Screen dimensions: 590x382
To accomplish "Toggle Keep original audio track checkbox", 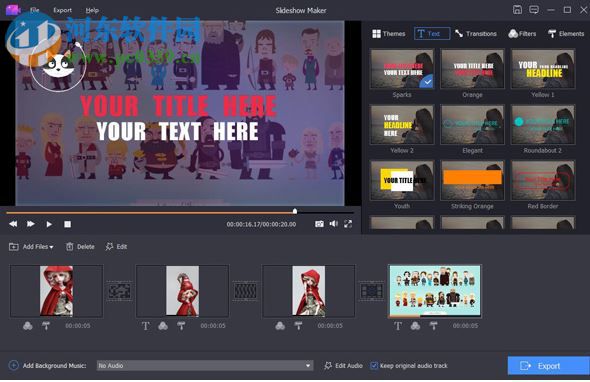I will click(374, 365).
